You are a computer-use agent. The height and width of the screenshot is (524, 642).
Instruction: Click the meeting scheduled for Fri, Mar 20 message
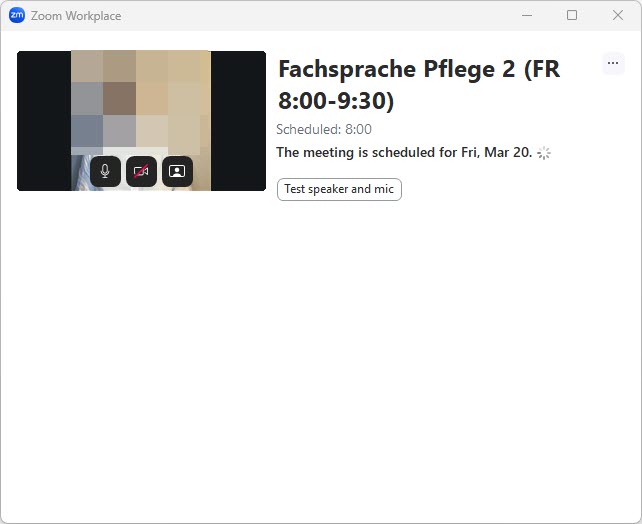(403, 153)
